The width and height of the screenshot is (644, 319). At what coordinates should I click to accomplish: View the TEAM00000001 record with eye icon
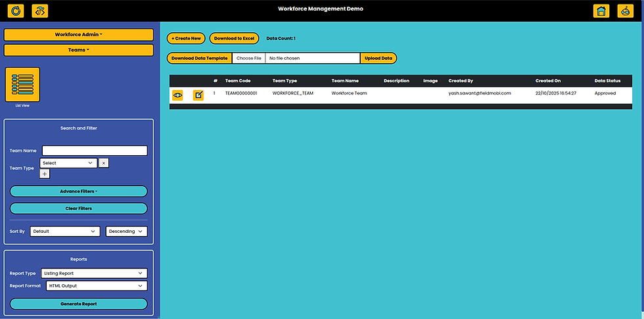[177, 95]
